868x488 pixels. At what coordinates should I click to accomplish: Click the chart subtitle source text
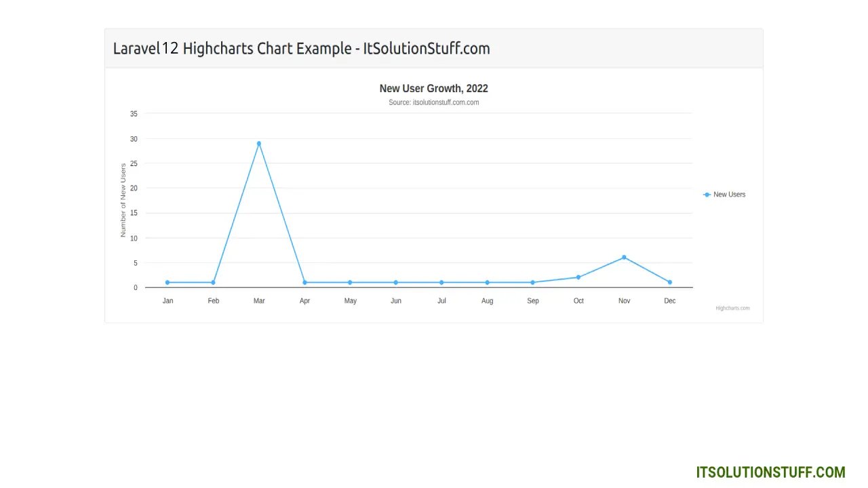click(x=433, y=103)
